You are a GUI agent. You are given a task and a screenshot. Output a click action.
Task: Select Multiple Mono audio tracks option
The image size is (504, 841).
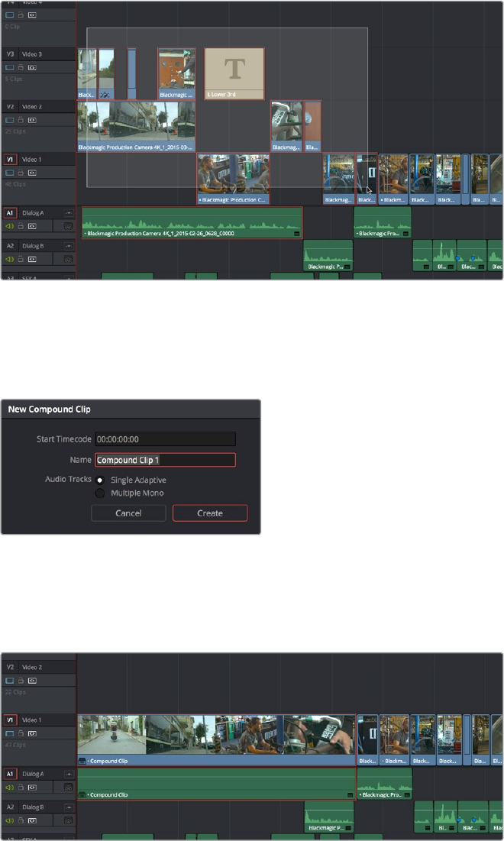pyautogui.click(x=100, y=493)
